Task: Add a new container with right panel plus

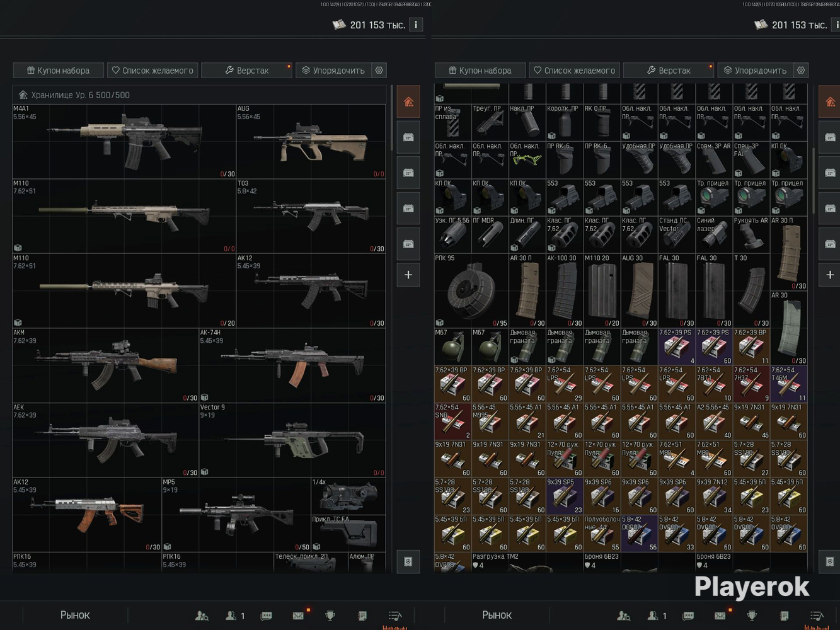Action: coord(830,275)
